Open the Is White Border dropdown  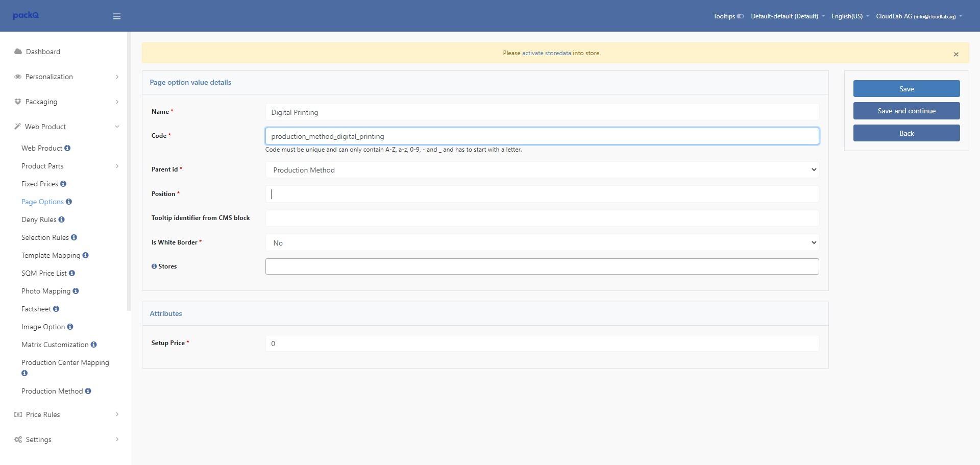coord(542,243)
